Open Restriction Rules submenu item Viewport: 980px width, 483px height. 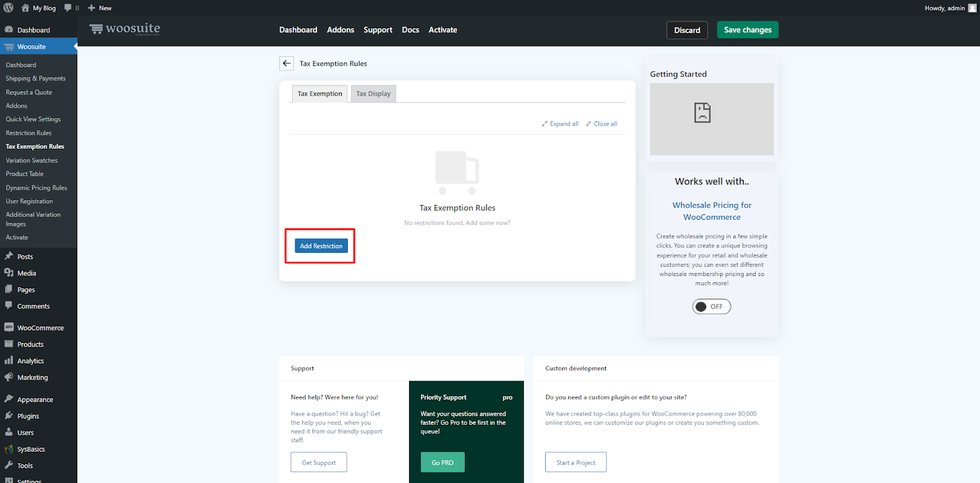tap(29, 133)
